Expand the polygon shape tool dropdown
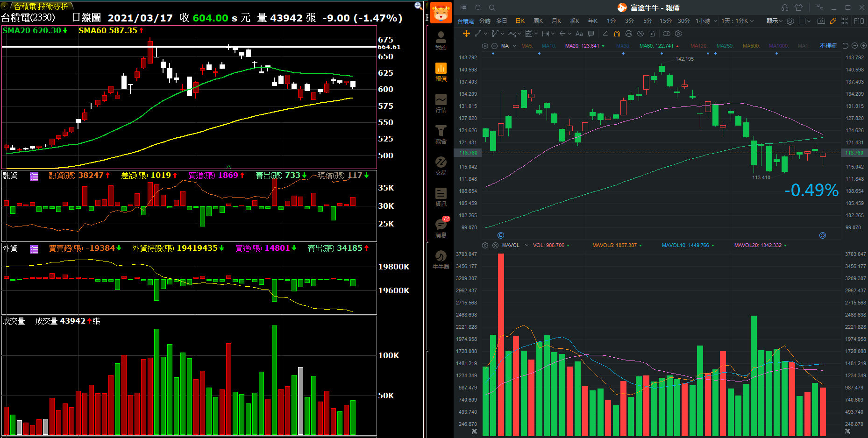This screenshot has width=868, height=438. click(502, 34)
